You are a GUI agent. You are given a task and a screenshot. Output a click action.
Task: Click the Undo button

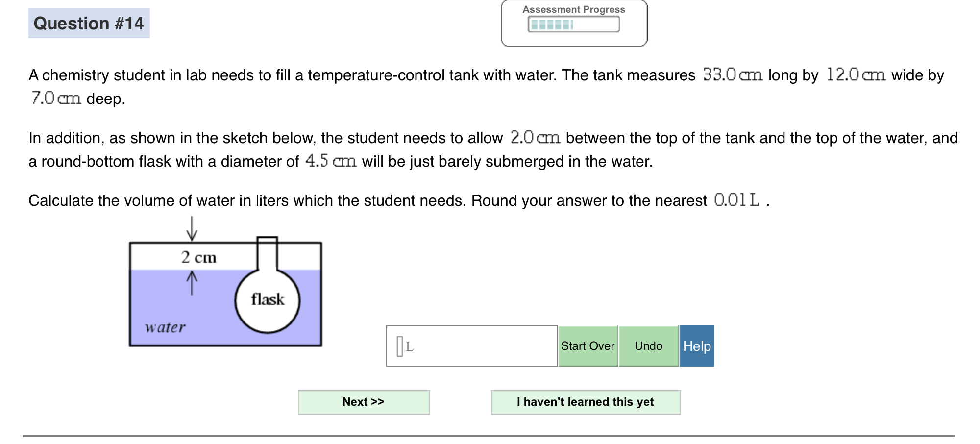[648, 346]
